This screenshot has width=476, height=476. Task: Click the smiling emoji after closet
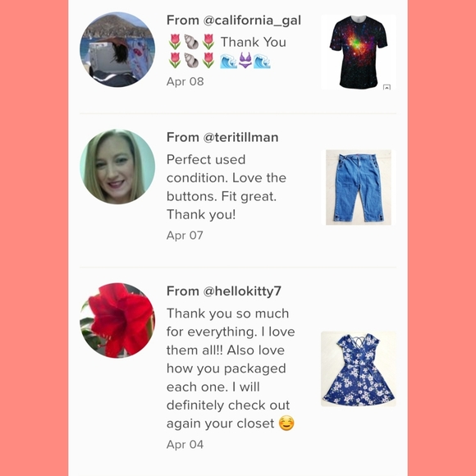(x=286, y=423)
